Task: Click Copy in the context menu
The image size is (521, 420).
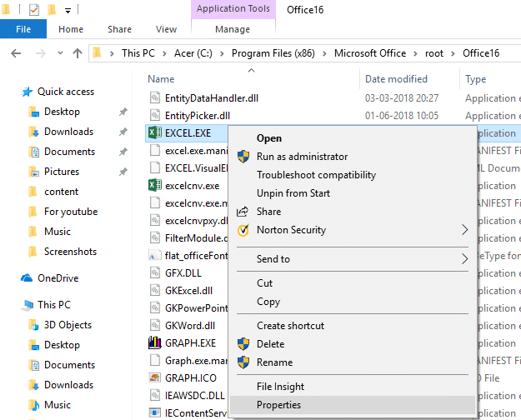Action: [353, 302]
